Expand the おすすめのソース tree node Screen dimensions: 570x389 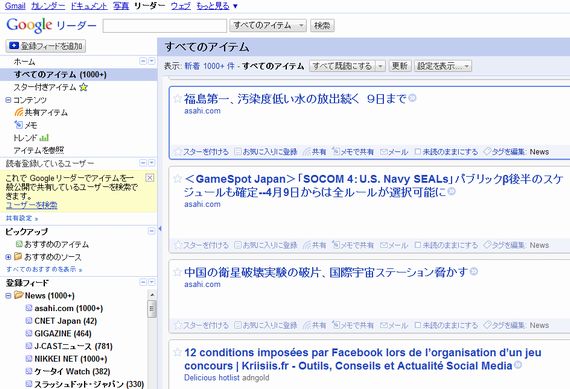coord(8,257)
